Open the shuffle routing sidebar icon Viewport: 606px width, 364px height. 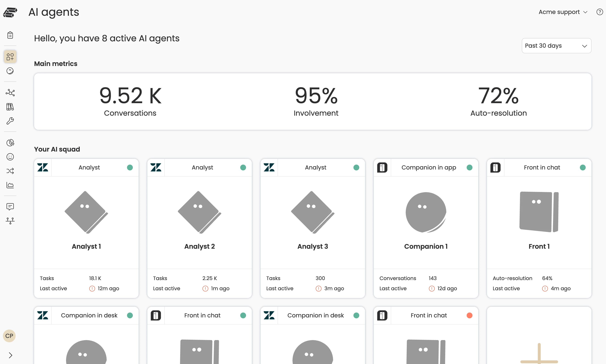(x=10, y=171)
